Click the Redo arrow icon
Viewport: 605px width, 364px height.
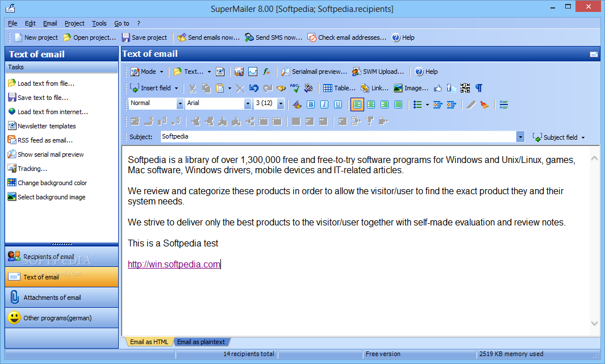click(268, 88)
